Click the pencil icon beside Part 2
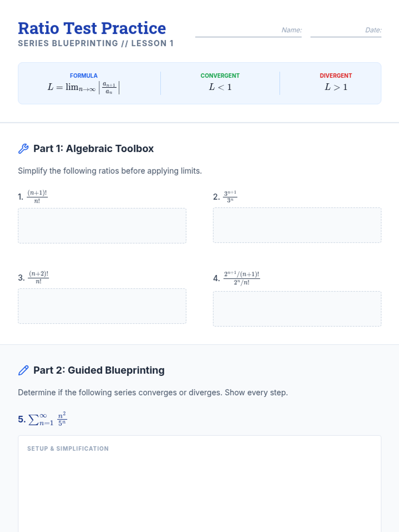Viewport: 399px width, 532px height. point(23,370)
